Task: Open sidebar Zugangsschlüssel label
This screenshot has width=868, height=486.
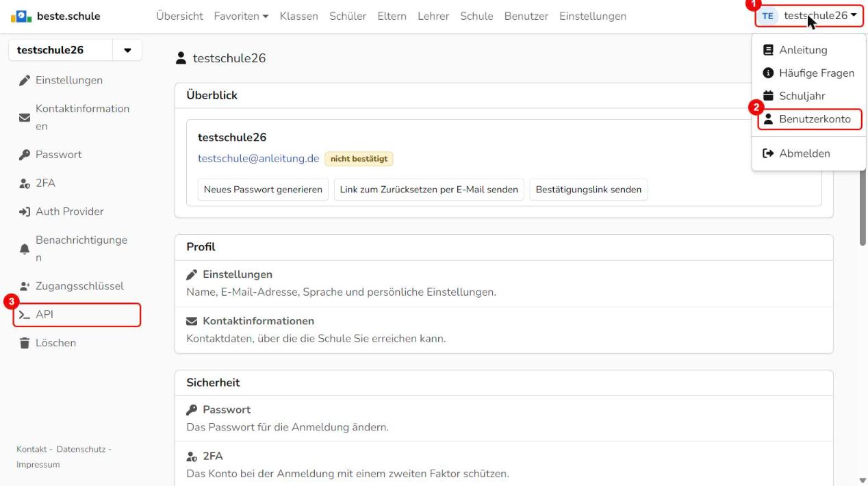Action: coord(79,286)
